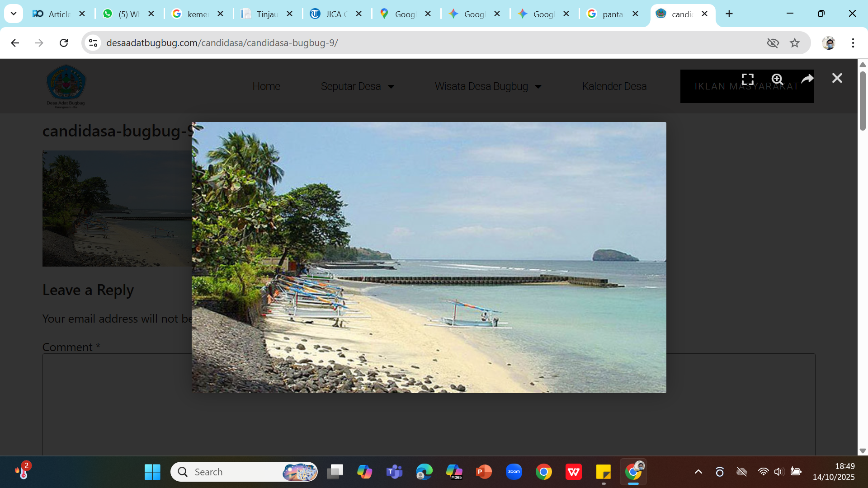Close the Article tab
This screenshot has height=488, width=868.
click(x=82, y=14)
